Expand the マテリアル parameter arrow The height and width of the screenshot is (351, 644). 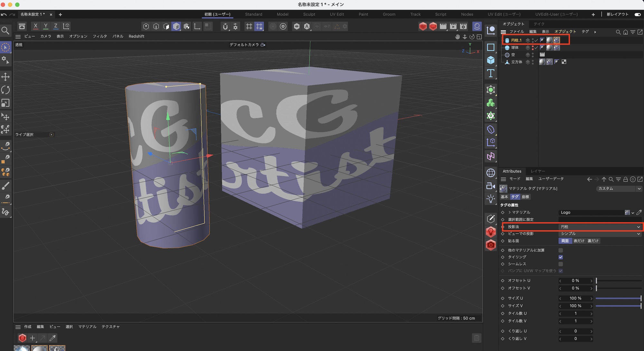pyautogui.click(x=509, y=213)
